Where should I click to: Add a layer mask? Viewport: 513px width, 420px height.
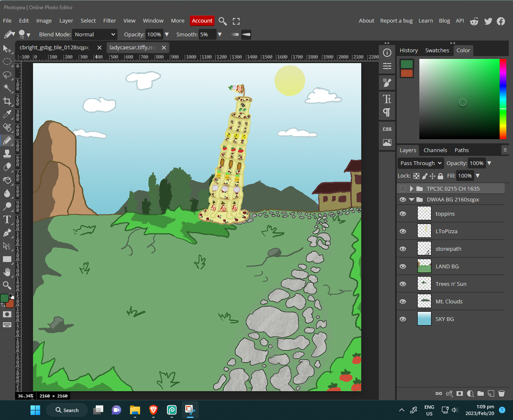click(x=459, y=393)
